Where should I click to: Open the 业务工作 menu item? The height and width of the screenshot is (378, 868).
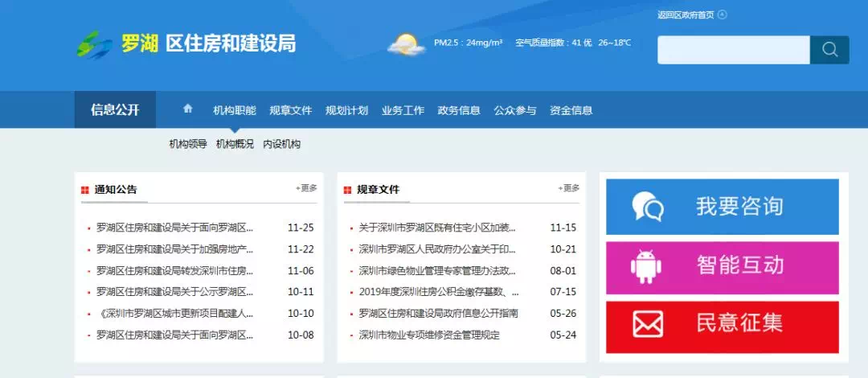pyautogui.click(x=403, y=110)
